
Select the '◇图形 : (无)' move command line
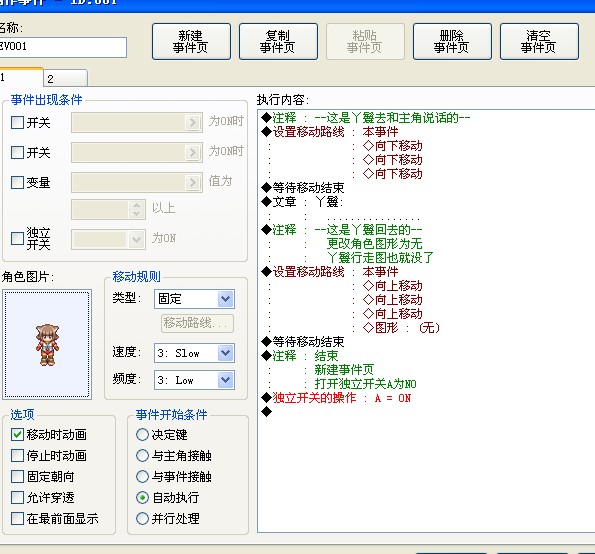click(401, 328)
